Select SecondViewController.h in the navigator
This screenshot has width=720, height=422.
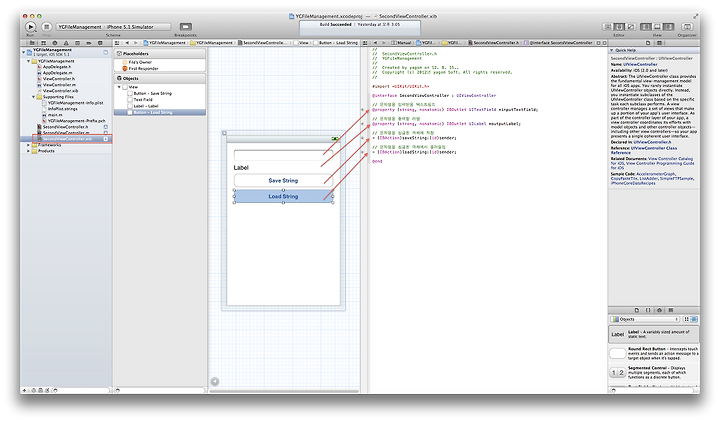click(x=65, y=127)
